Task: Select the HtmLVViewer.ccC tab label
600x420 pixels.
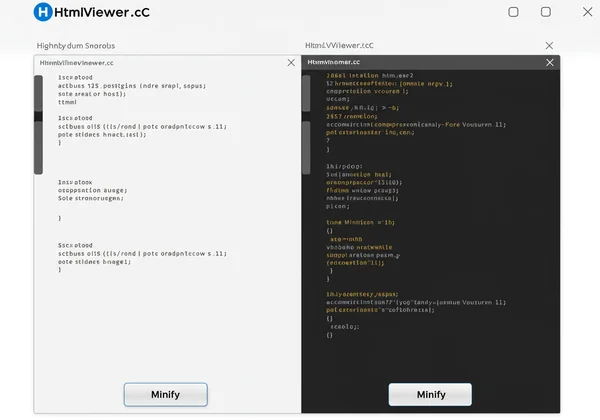Action: tap(339, 45)
